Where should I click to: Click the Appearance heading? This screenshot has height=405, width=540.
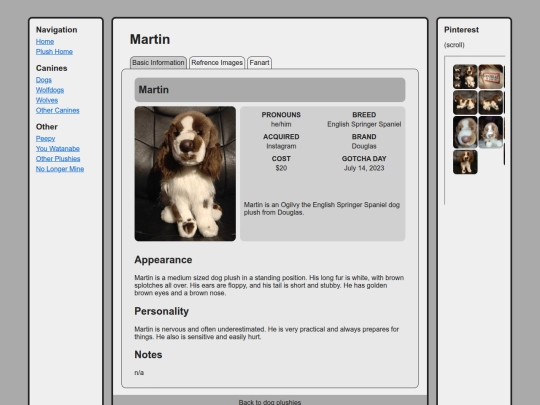(x=163, y=260)
